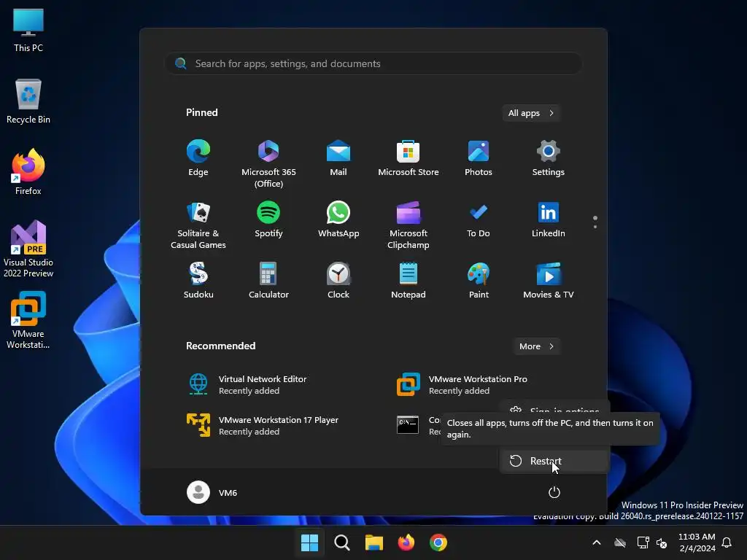Open File Explorer from taskbar
The image size is (747, 560).
point(374,542)
